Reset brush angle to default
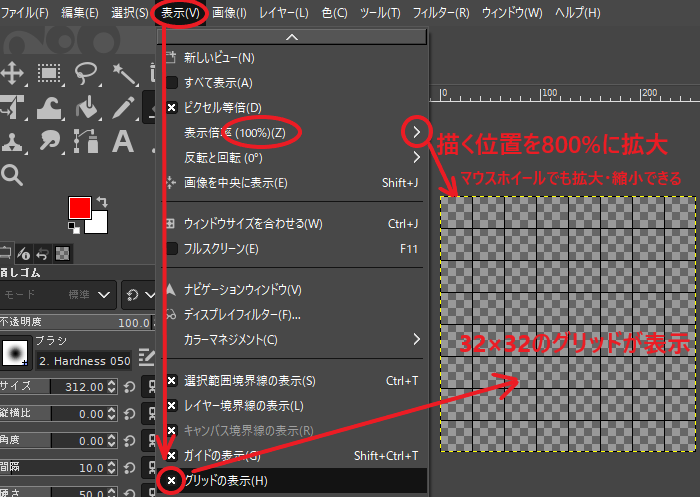 [129, 441]
